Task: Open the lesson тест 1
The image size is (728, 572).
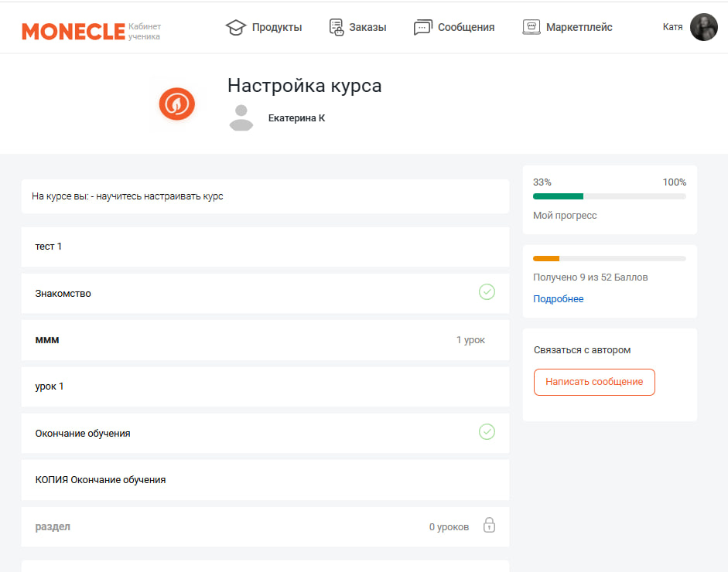Action: coord(49,247)
